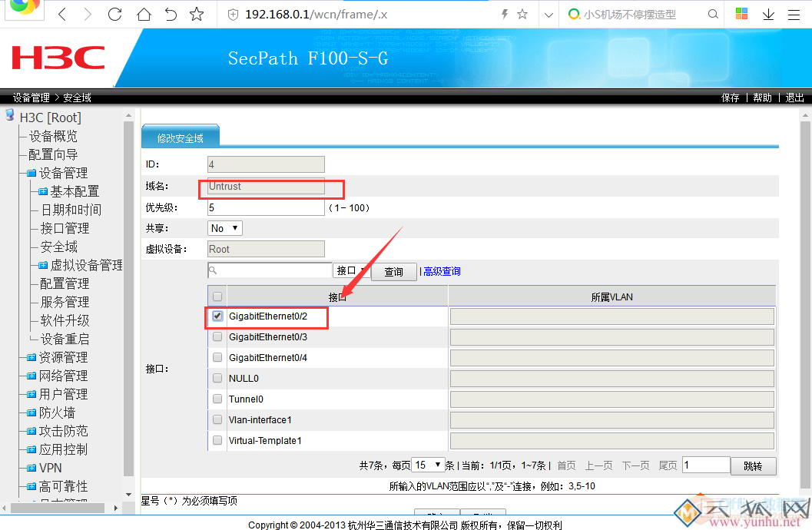The image size is (812, 530).
Task: Check the Tunnel0 interface checkbox
Action: click(217, 399)
